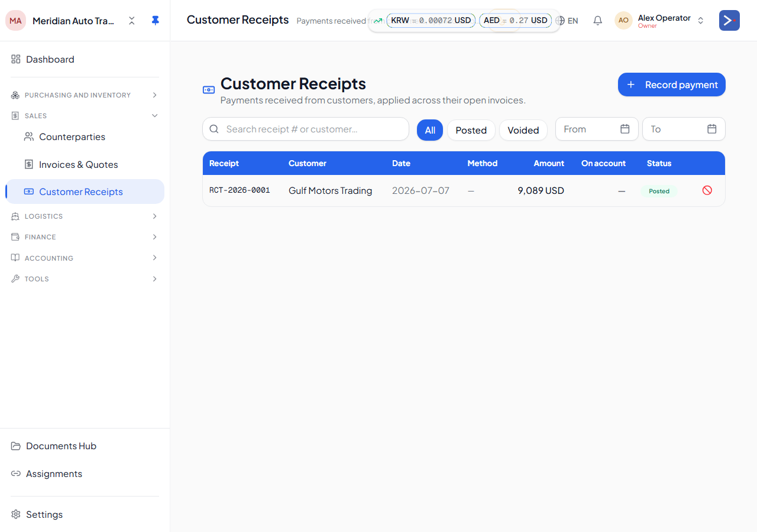
Task: Click the From field calendar icon
Action: pos(625,129)
